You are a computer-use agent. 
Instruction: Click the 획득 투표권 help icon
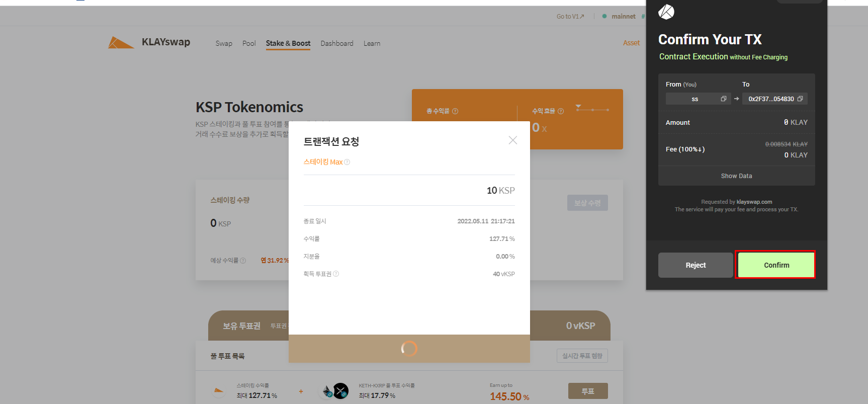coord(336,274)
